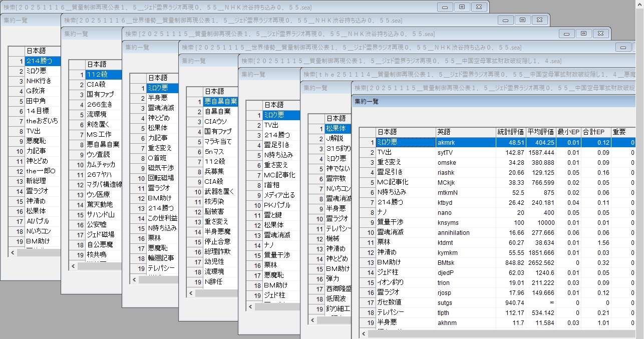Select the 田中角 row in leftmost list

point(36,101)
